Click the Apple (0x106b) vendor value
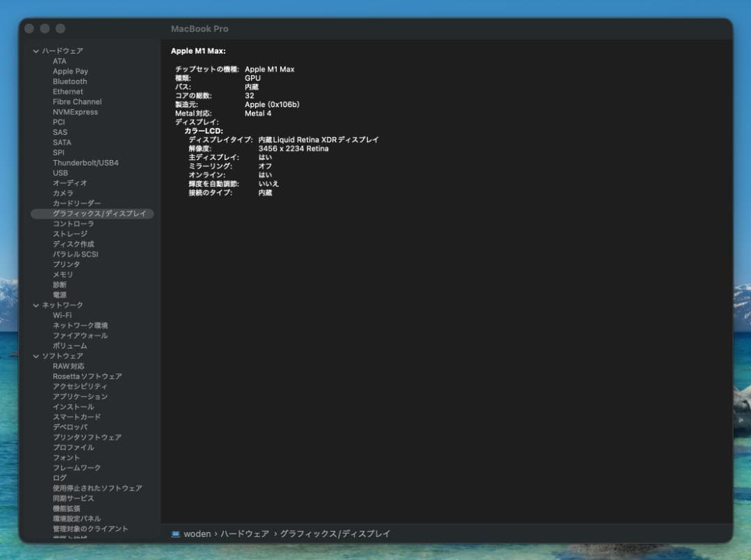This screenshot has width=751, height=560. pos(272,104)
